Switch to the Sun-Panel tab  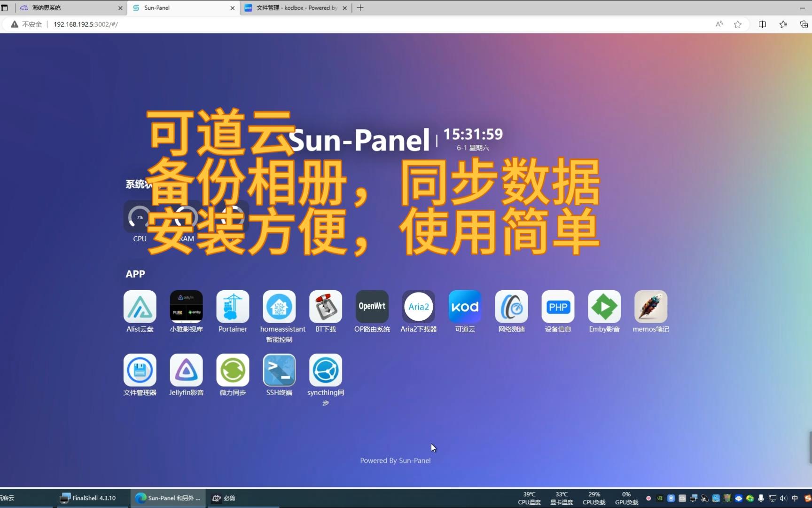point(183,8)
